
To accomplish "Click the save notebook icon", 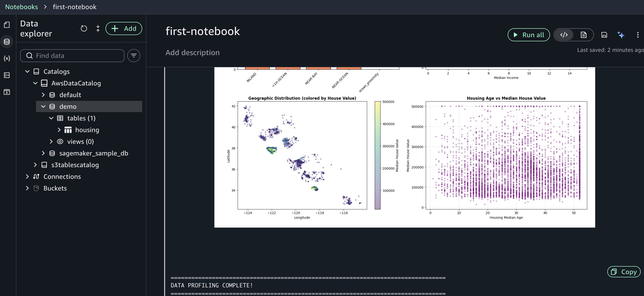I will (604, 35).
